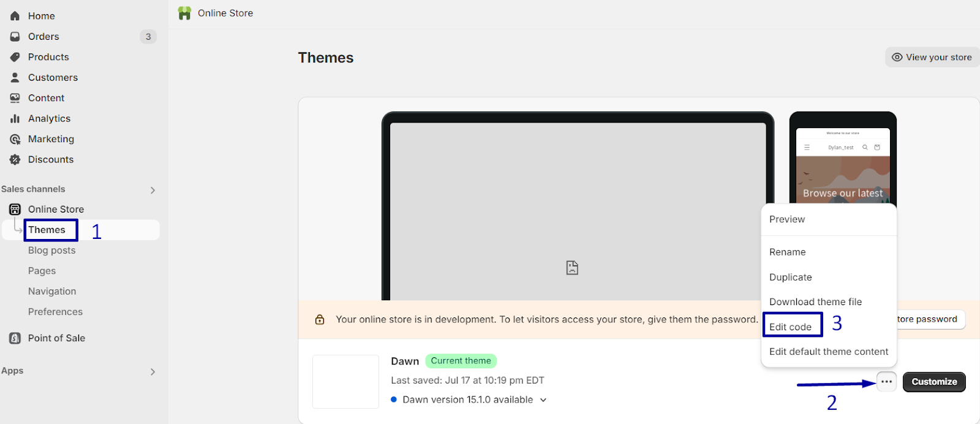Click the Dawn theme name
Viewport: 980px width, 424px height.
coord(405,362)
